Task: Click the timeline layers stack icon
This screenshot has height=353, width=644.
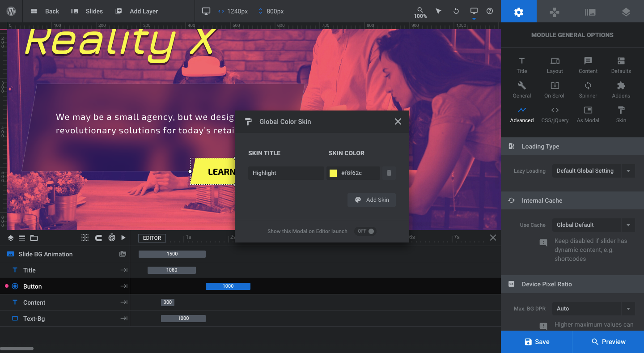Action: click(11, 238)
